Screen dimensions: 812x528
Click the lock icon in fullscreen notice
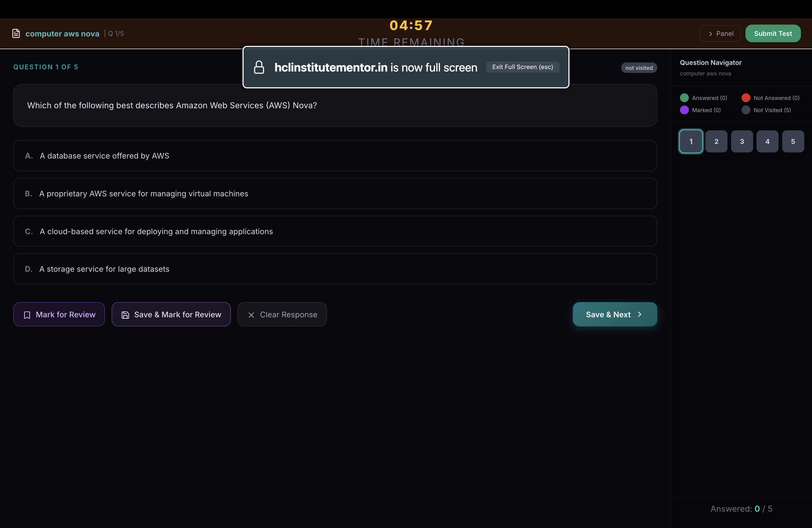259,67
